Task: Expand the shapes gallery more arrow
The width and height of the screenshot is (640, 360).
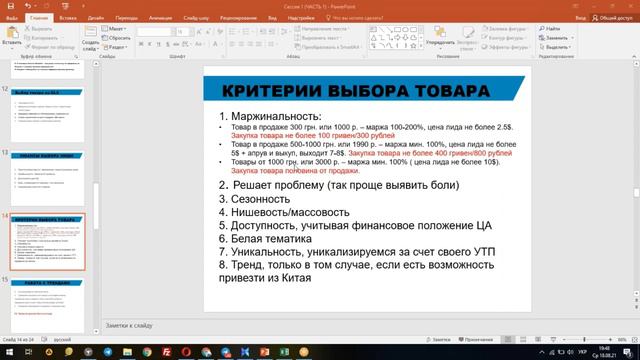Action: click(x=421, y=46)
